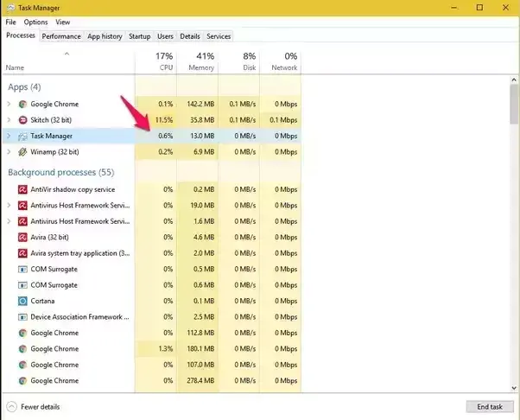Screen dimensions: 520x420
Task: Open the File menu
Action: 10,22
